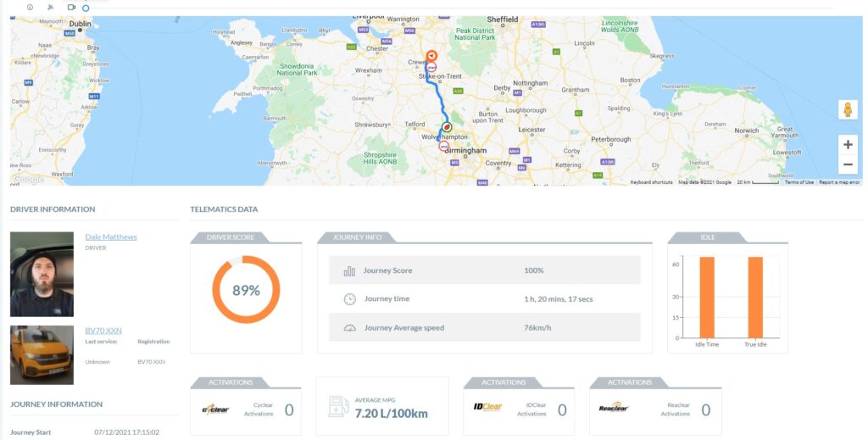Click the wrench tools icon above map

click(x=50, y=7)
